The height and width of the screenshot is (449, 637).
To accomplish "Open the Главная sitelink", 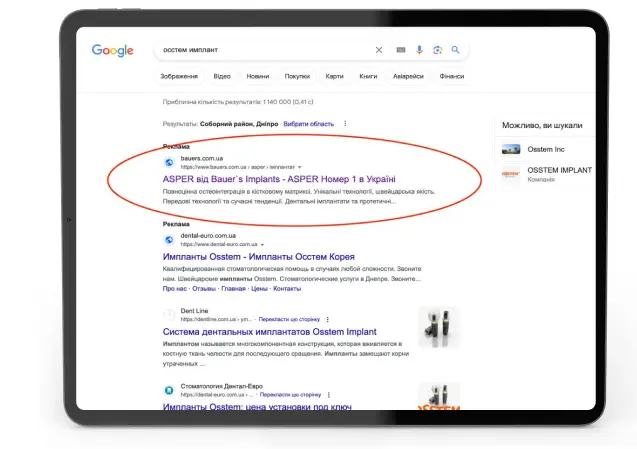I will [234, 288].
